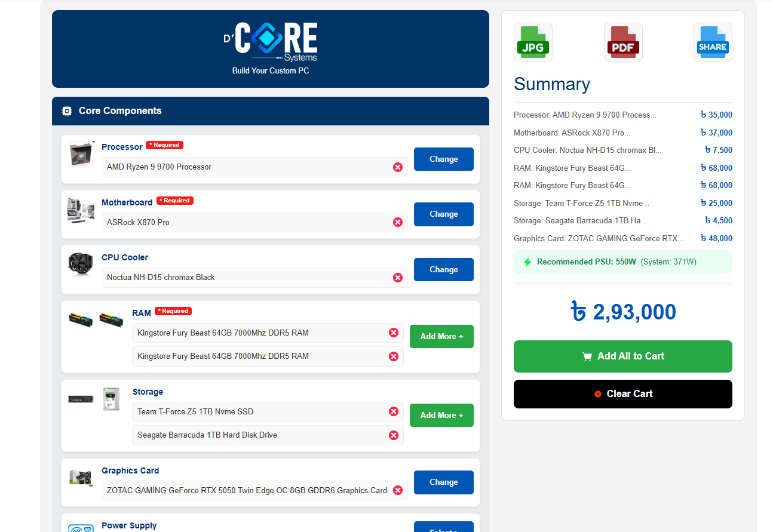The image size is (773, 532).
Task: Change the selected Graphics Card
Action: click(444, 482)
